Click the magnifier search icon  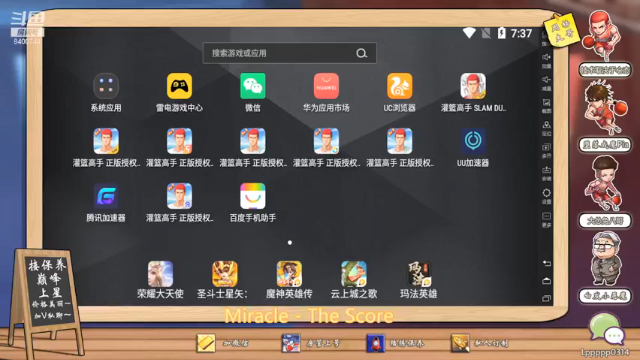(361, 53)
